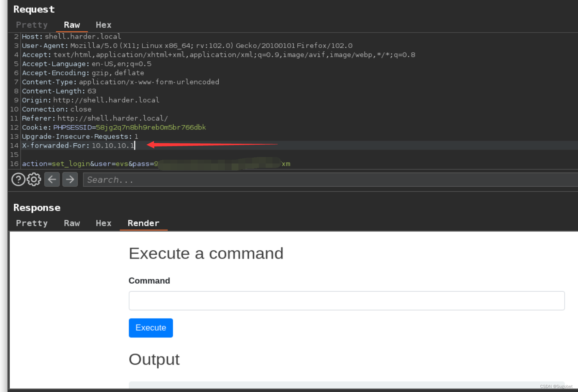This screenshot has width=578, height=392.
Task: Click the Content-Length: 63 line
Action: [59, 91]
